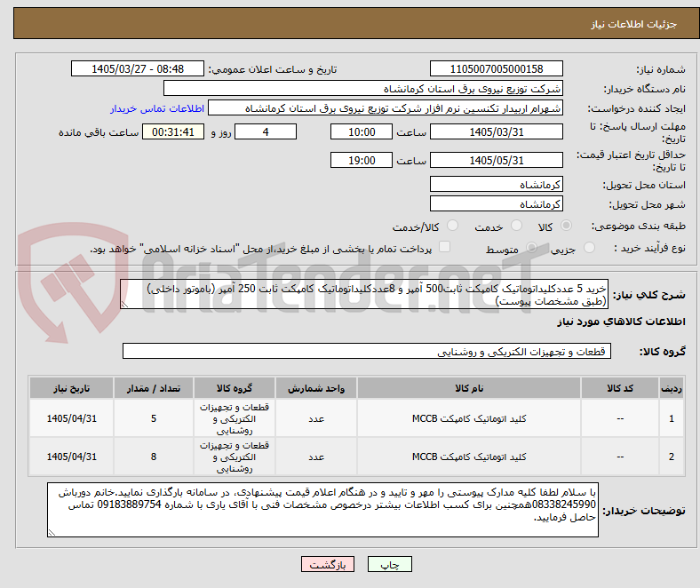The width and height of the screenshot is (700, 588).
Task: Toggle Islamic treasury payment checkbox
Action: tap(444, 247)
